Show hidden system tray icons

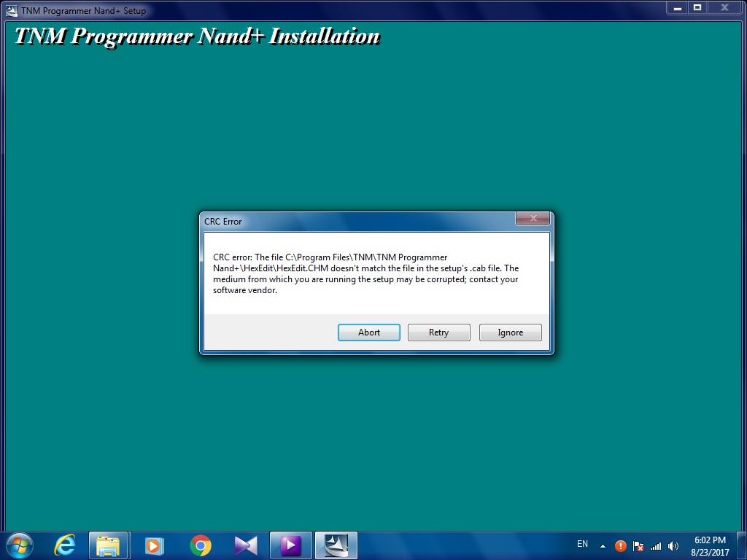[603, 545]
